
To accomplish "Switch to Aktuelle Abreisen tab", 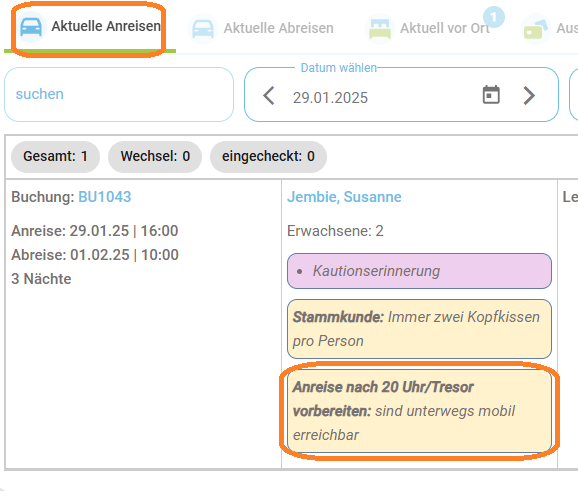I will coord(262,28).
